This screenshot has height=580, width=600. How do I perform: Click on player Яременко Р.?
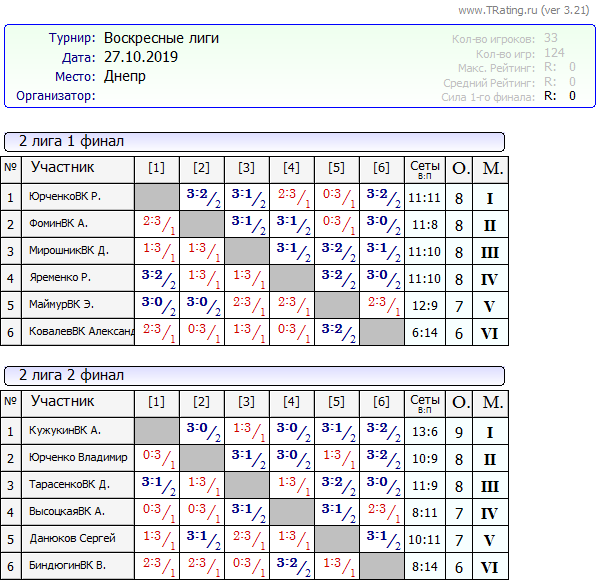pos(60,278)
